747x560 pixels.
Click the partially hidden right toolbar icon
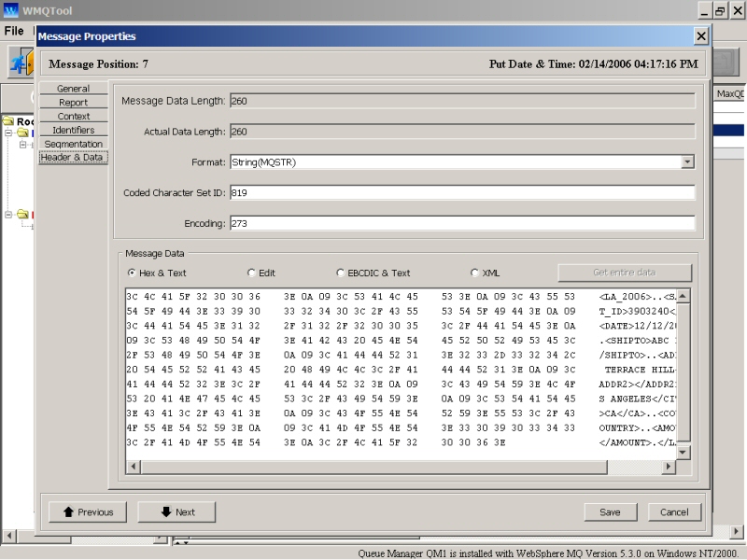pos(726,62)
